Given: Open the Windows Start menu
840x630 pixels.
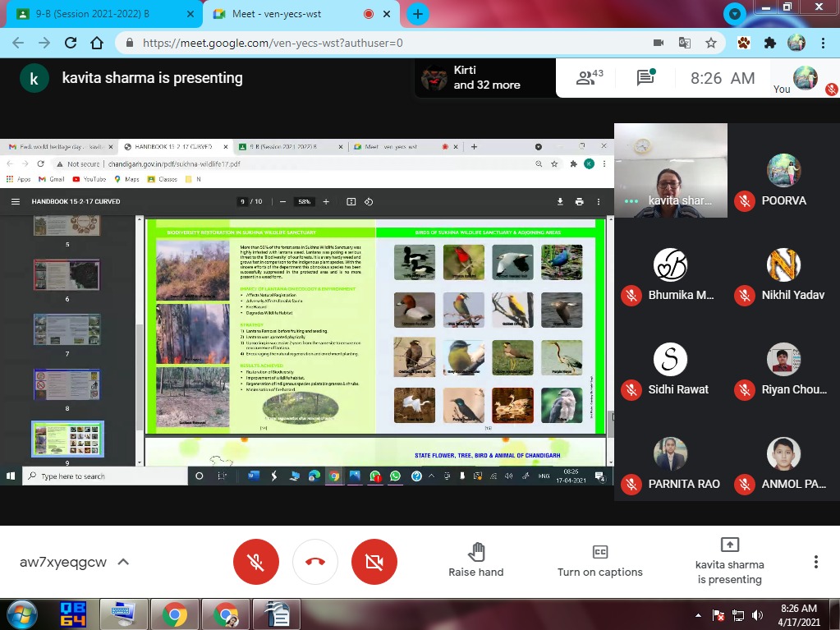Looking at the screenshot, I should pos(21,614).
